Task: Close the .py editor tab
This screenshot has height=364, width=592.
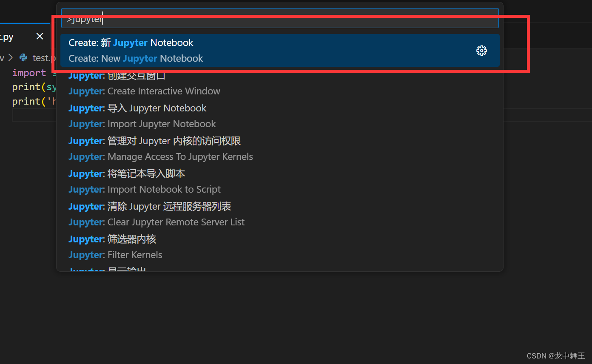Action: 40,37
